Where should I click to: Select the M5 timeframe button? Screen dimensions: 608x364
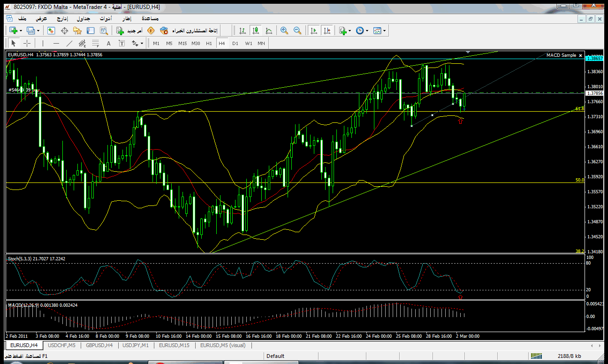coord(169,43)
